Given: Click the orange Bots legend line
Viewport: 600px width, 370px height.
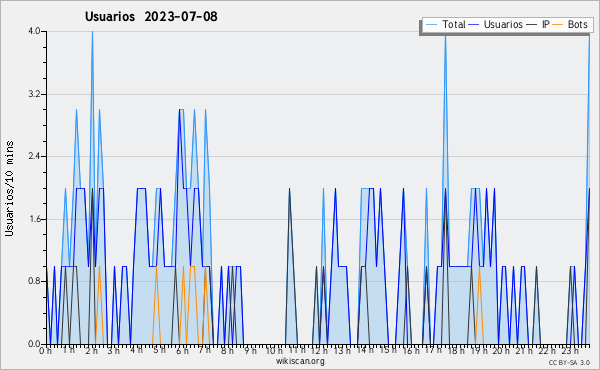Looking at the screenshot, I should [558, 25].
